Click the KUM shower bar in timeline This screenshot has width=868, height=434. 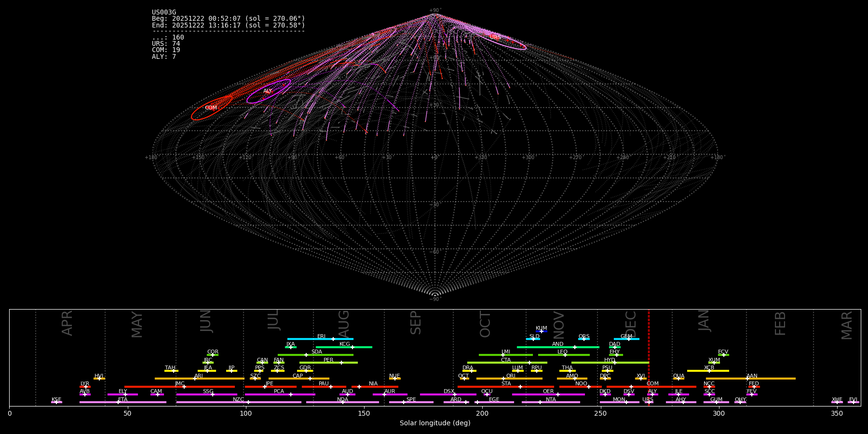(x=542, y=331)
